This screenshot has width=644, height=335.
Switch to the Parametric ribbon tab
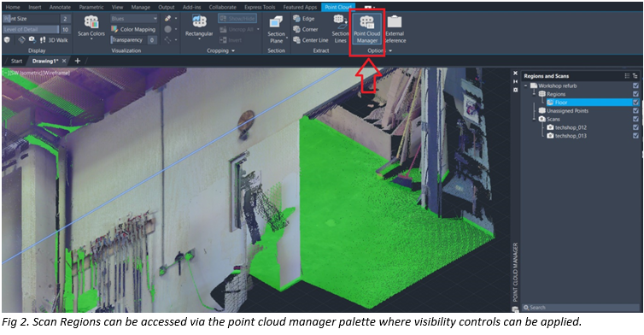[91, 7]
